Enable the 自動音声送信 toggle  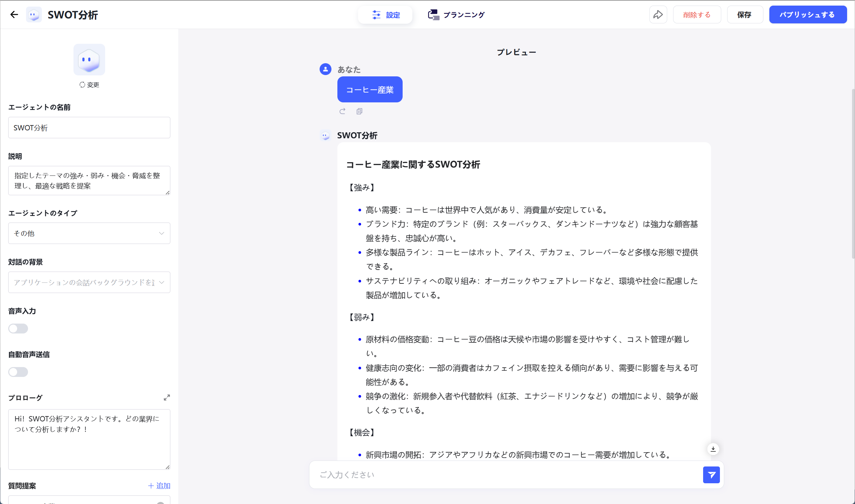point(18,372)
